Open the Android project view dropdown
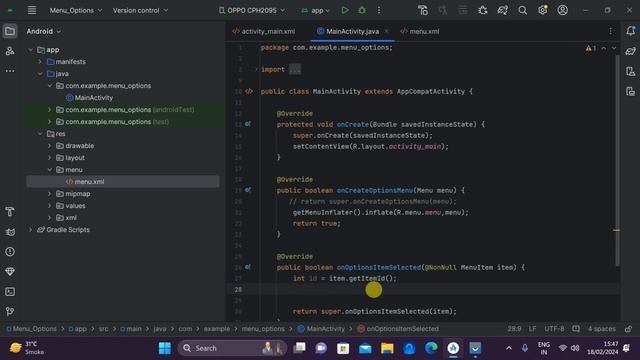 pos(43,31)
